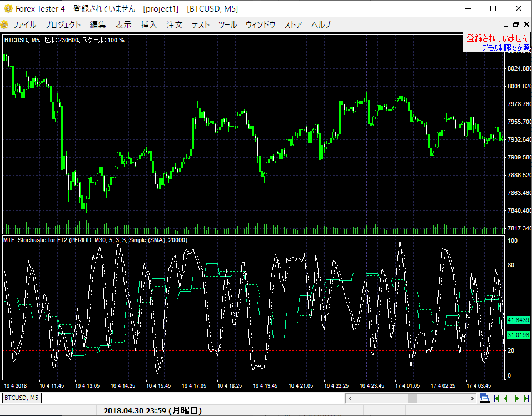Viewport: 532px width, 416px height.
Task: Click the 16 4 17:05 time axis label
Action: 194,386
